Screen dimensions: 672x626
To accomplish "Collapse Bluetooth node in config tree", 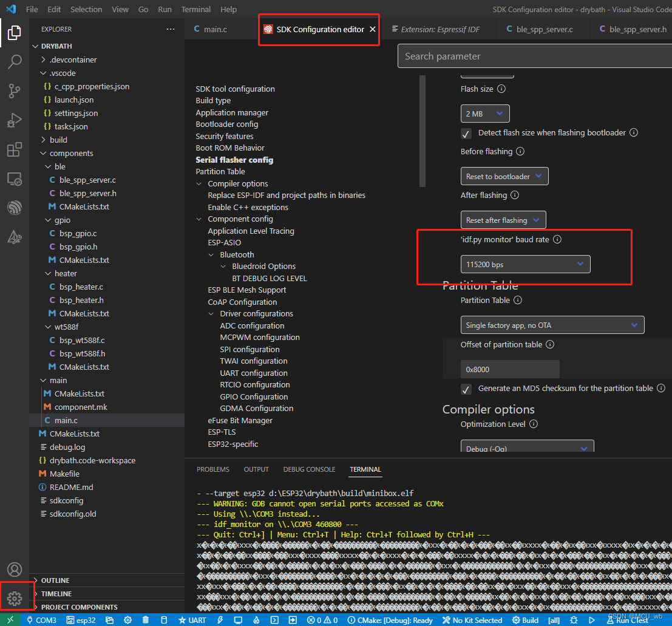I will [x=211, y=254].
